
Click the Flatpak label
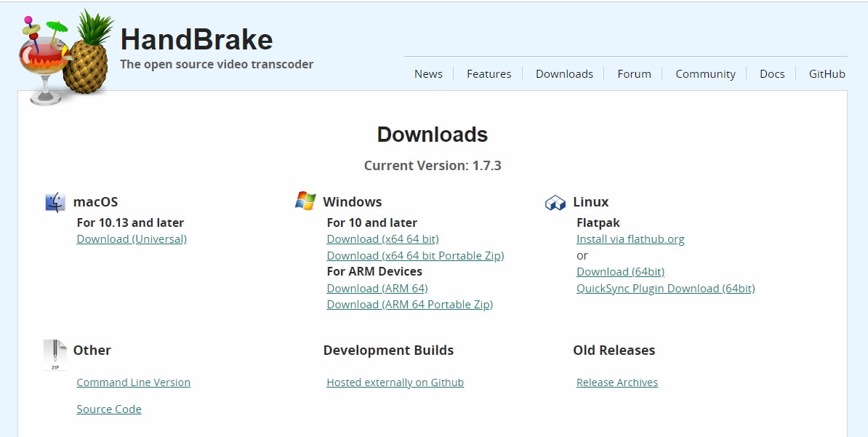(x=598, y=223)
